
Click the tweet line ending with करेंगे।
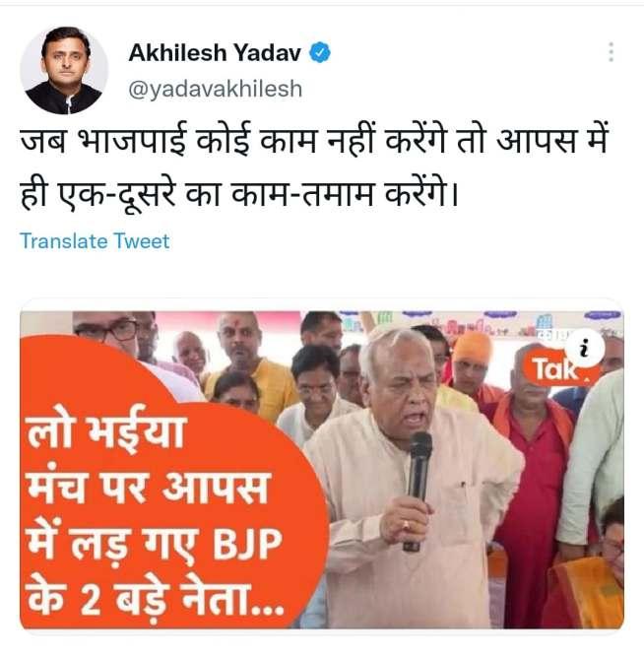pos(239,194)
